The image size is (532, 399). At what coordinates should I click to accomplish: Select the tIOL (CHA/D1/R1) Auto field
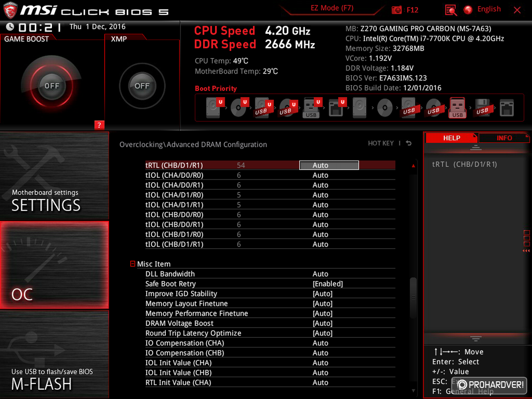click(320, 205)
